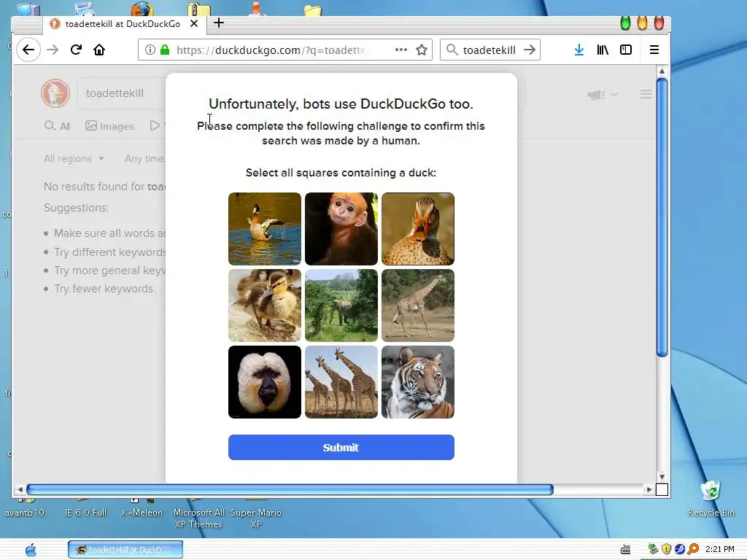The image size is (747, 560).
Task: Click the DuckDuckGo duck logo
Action: tap(55, 93)
